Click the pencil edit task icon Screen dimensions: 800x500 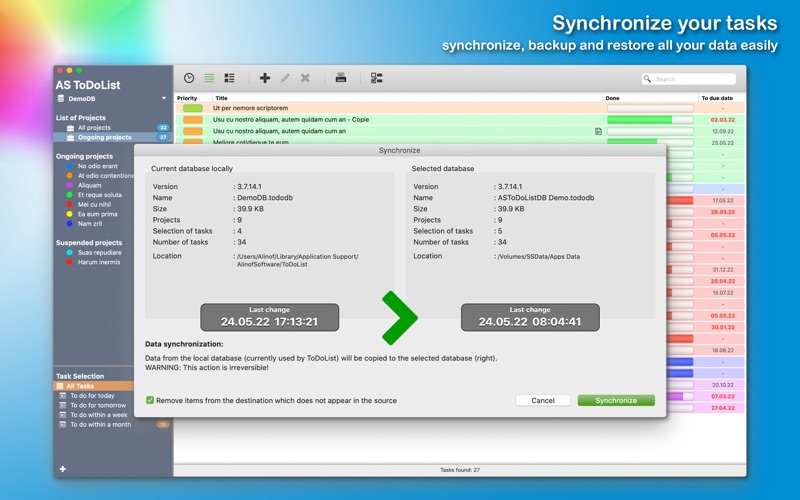pyautogui.click(x=285, y=78)
